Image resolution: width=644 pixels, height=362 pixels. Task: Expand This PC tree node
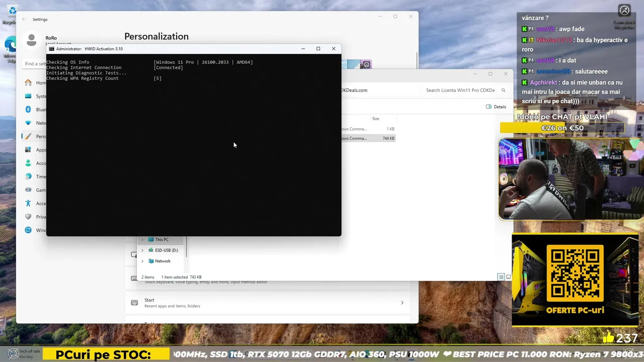tap(142, 240)
